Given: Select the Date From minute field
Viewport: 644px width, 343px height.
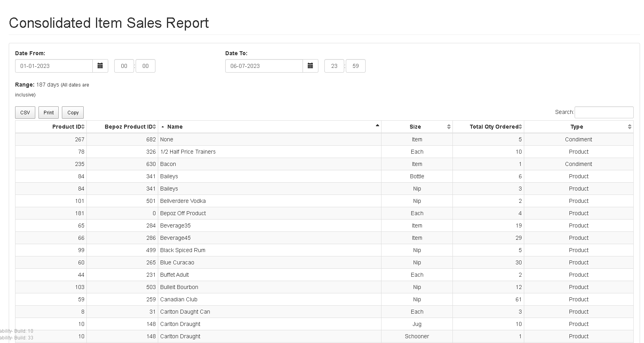Looking at the screenshot, I should 146,66.
